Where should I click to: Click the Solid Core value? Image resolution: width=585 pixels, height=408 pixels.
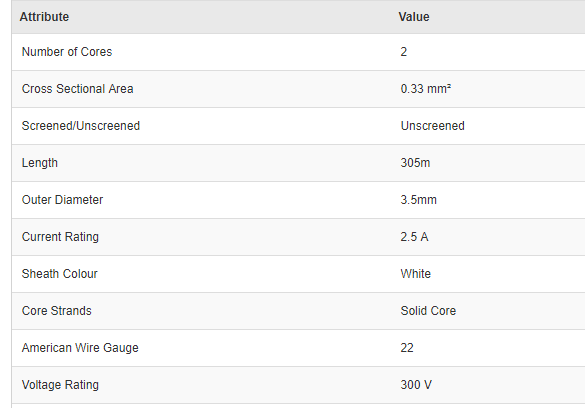(x=428, y=311)
